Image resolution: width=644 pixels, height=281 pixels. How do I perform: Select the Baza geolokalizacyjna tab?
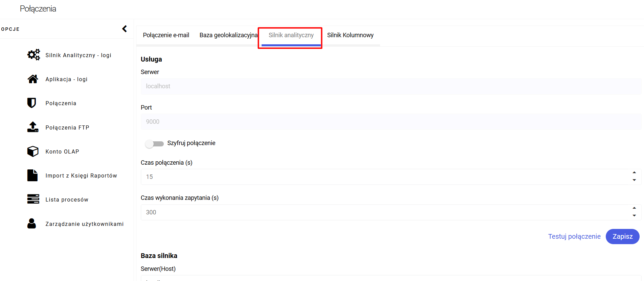coord(228,35)
